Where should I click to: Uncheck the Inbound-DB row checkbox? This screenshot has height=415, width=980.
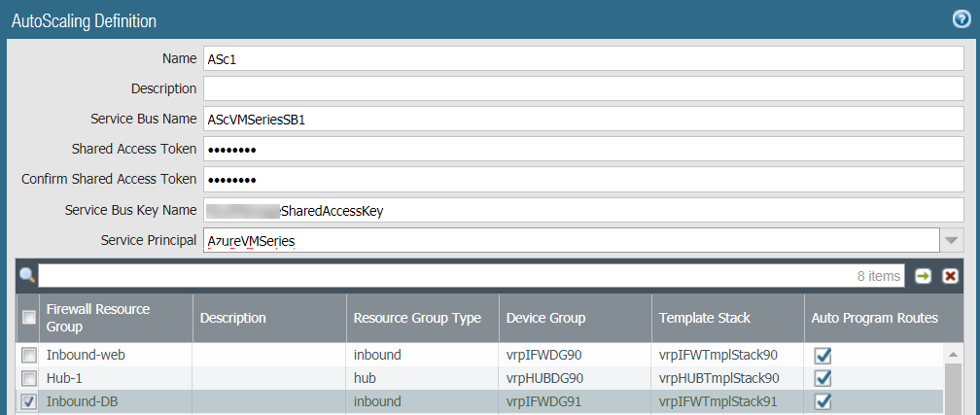coord(29,401)
